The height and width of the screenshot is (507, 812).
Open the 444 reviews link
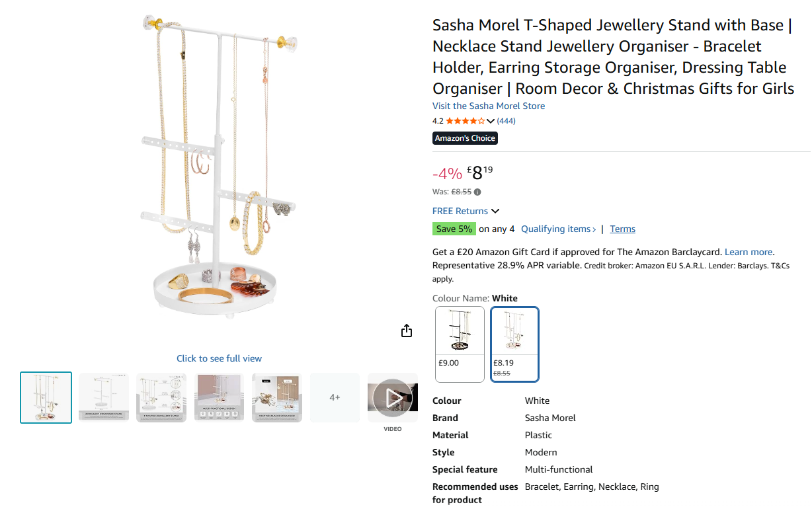click(x=507, y=121)
